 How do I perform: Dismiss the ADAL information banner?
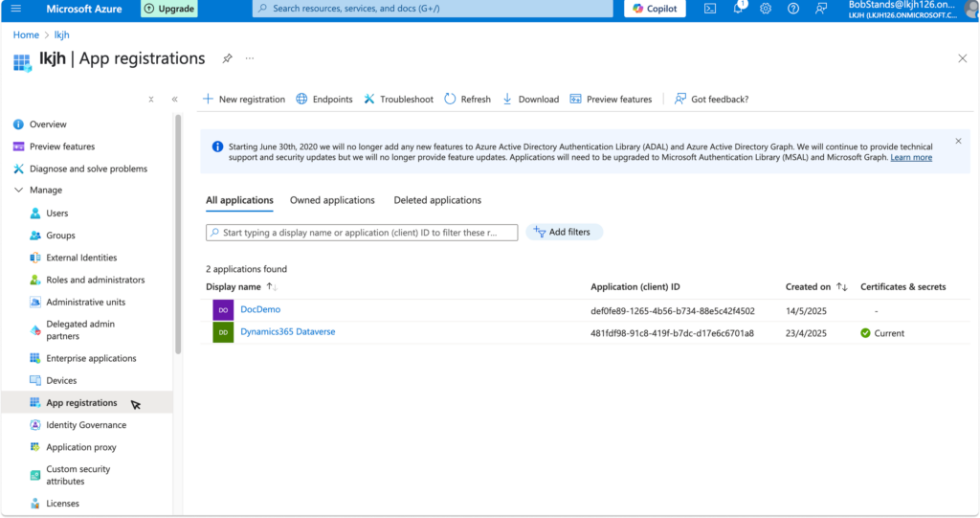(958, 142)
